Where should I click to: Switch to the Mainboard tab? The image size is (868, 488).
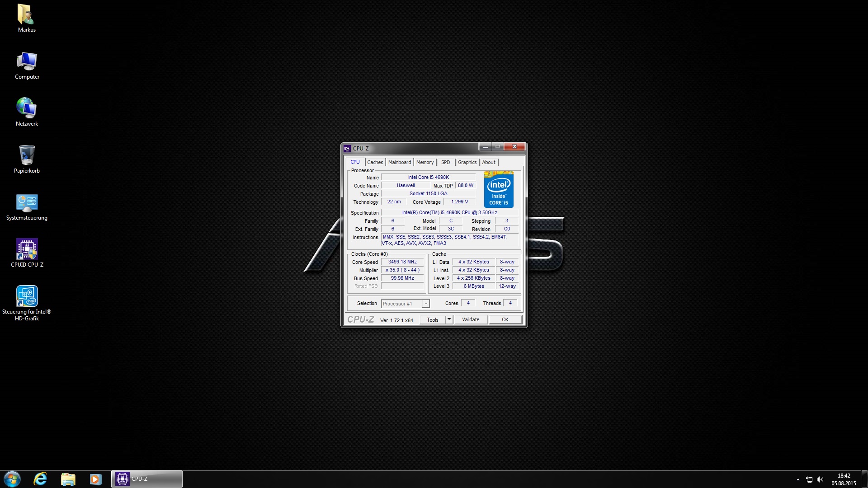tap(399, 162)
